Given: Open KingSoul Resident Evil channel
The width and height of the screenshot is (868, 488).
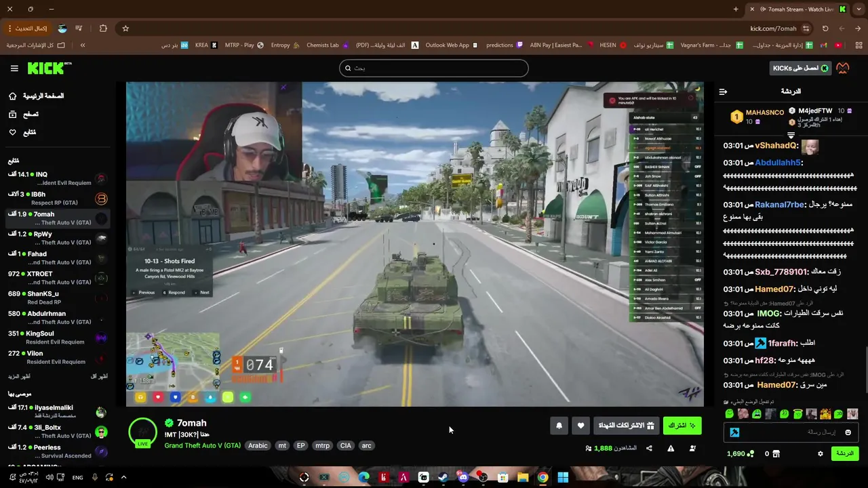Looking at the screenshot, I should pyautogui.click(x=58, y=338).
